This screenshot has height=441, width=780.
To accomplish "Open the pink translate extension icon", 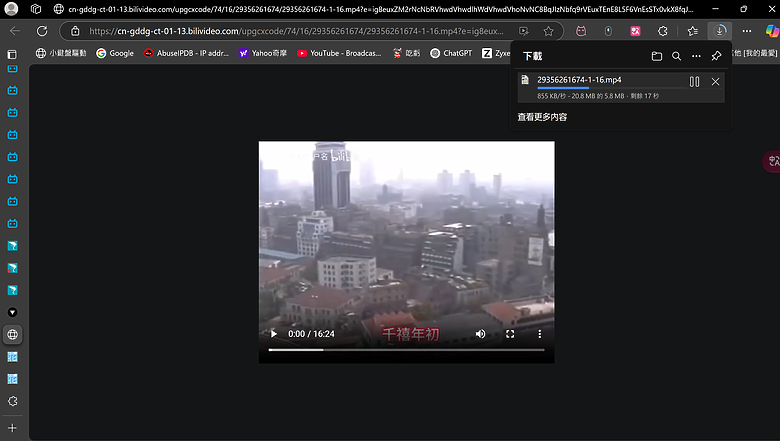I will [635, 31].
